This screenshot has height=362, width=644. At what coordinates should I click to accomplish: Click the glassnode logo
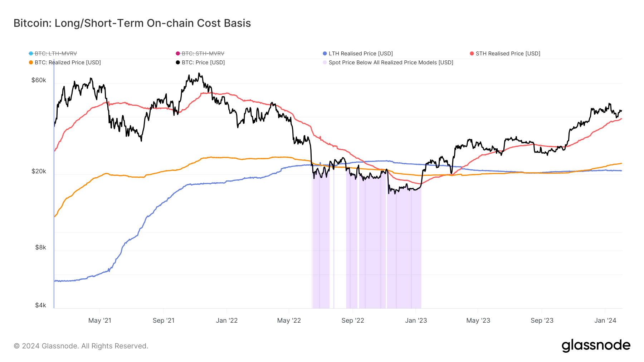coord(596,346)
